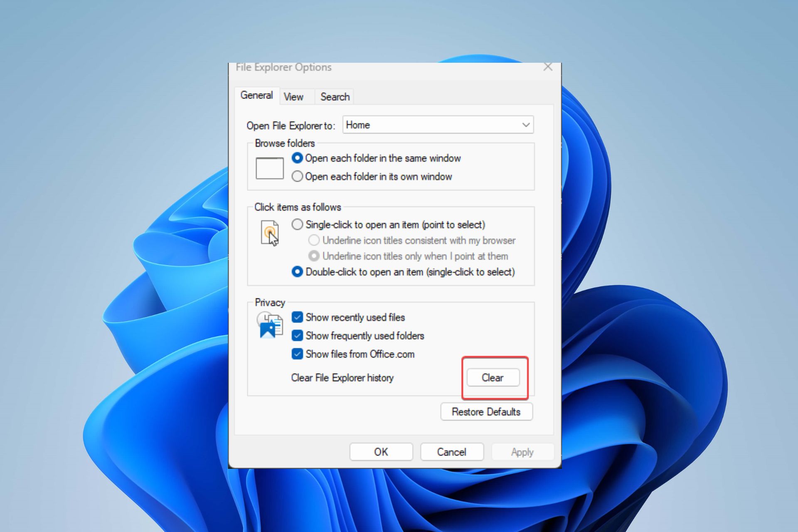Click the Browse folders group heading
Image resolution: width=798 pixels, height=532 pixels.
[285, 143]
